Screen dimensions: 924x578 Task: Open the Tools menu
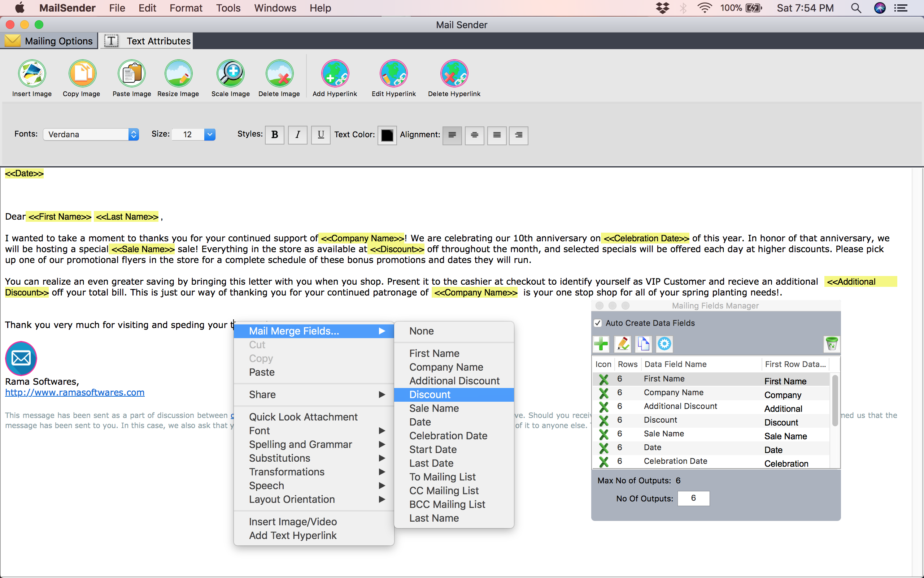228,8
